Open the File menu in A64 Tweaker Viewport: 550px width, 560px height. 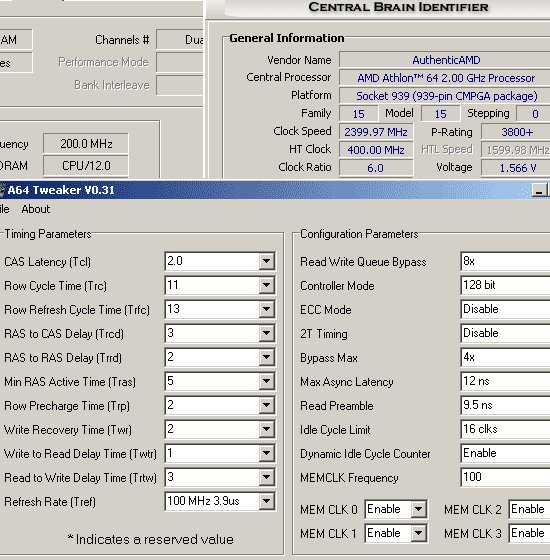tap(4, 209)
